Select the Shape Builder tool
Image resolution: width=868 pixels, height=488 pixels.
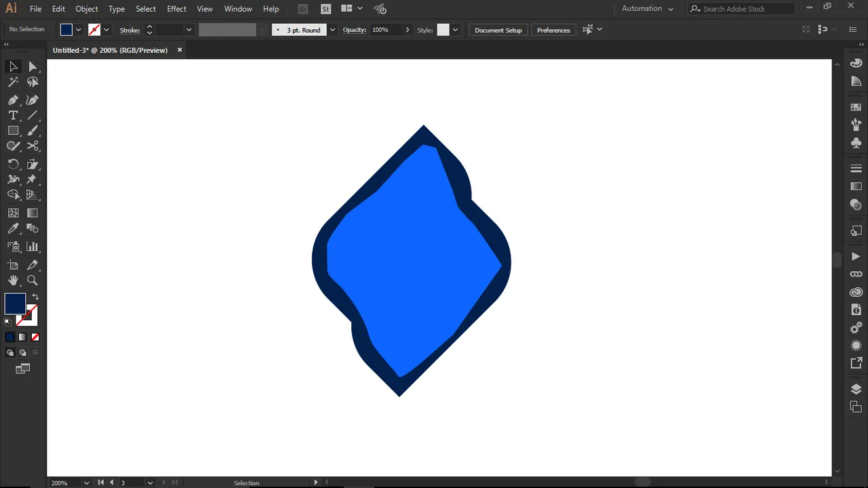[x=13, y=195]
